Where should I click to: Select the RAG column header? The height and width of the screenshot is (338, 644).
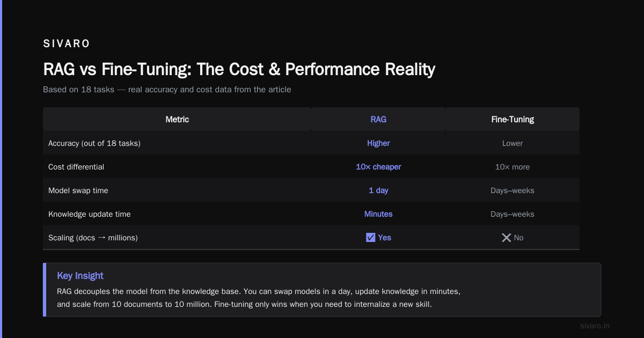tap(378, 119)
